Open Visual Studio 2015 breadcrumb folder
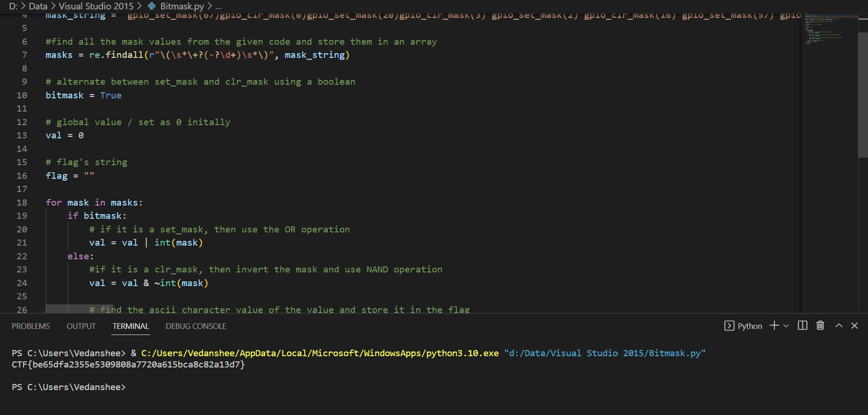 [x=96, y=6]
